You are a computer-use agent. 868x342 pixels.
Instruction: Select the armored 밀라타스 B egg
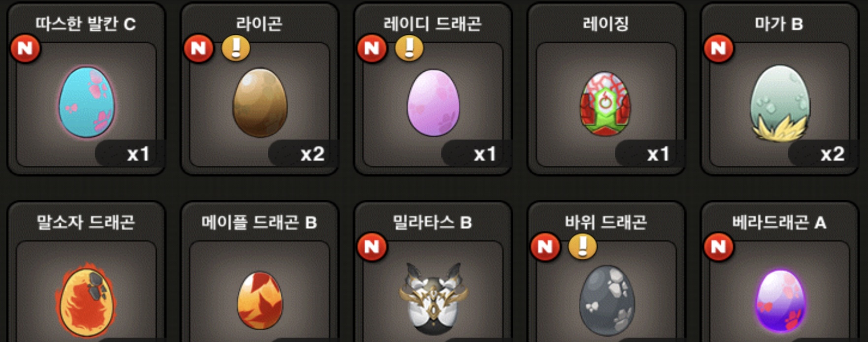point(434,297)
